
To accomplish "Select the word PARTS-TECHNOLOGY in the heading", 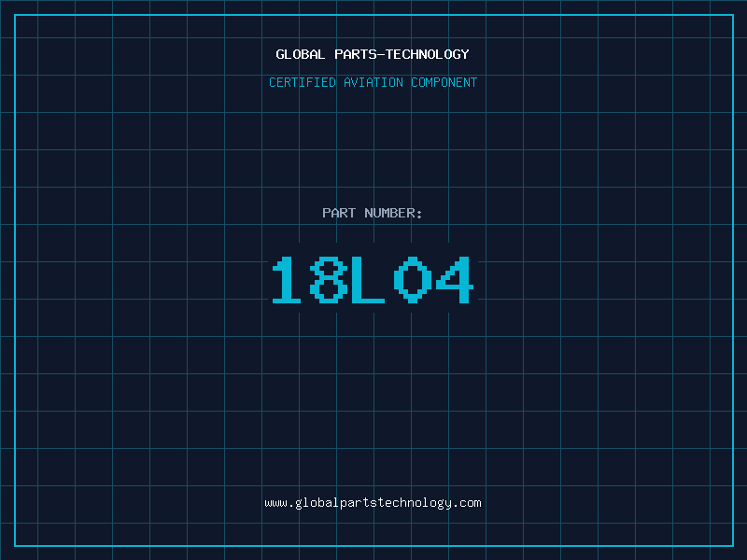I will pos(402,54).
